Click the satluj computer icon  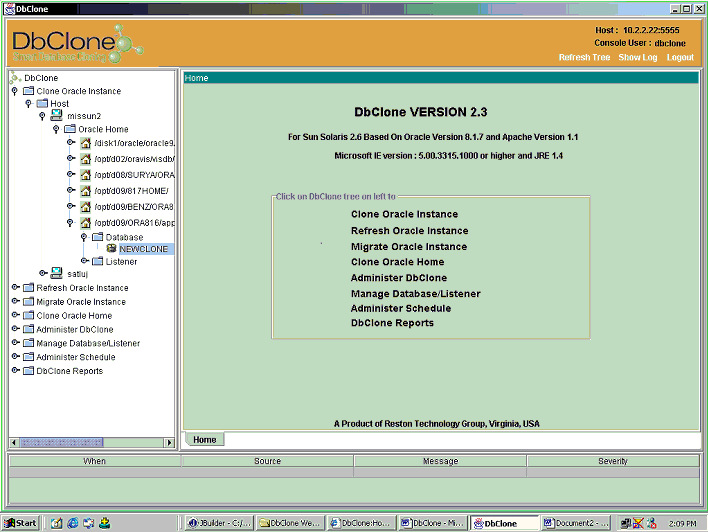[x=56, y=273]
